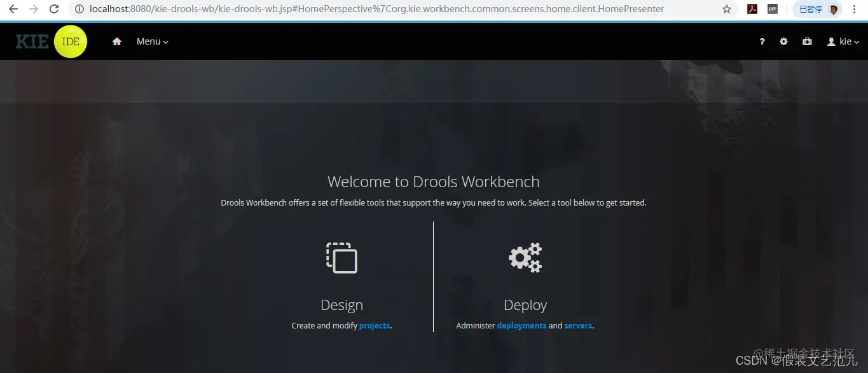Screen dimensions: 868x373
Task: Open the Chrome three-dot menu
Action: [x=854, y=9]
